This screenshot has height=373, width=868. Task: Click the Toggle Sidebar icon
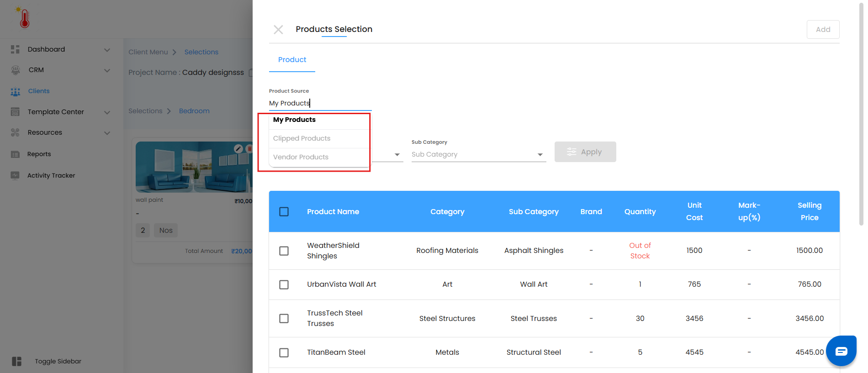click(x=17, y=361)
